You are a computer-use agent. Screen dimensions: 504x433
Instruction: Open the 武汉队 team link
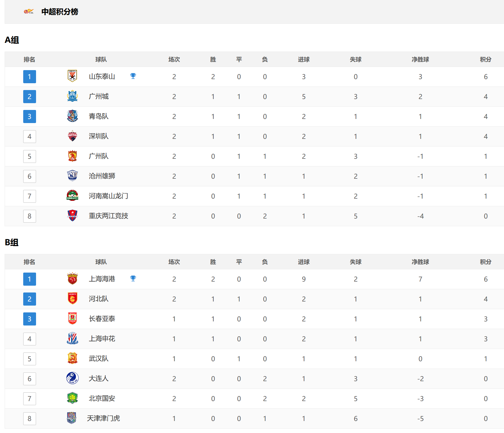click(x=99, y=359)
